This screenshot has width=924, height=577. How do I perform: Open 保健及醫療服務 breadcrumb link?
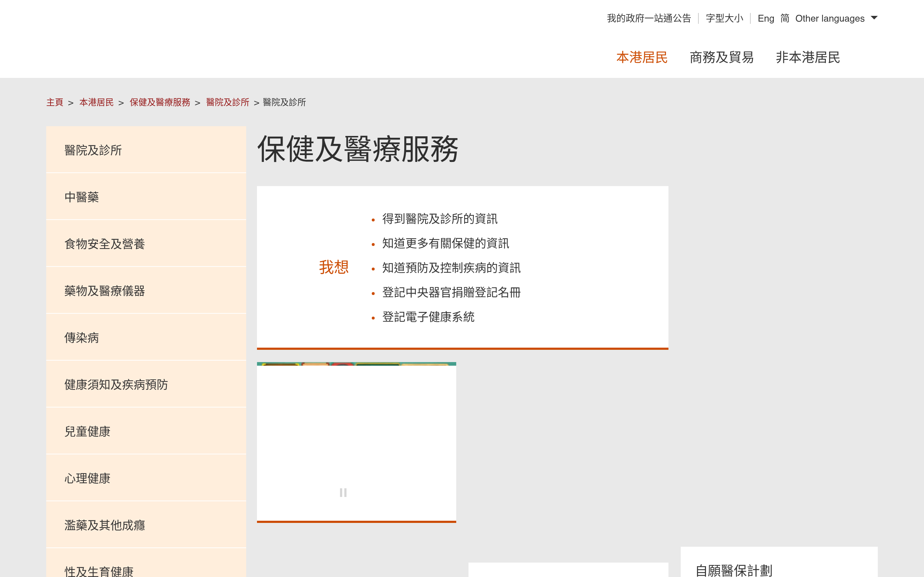tap(160, 102)
